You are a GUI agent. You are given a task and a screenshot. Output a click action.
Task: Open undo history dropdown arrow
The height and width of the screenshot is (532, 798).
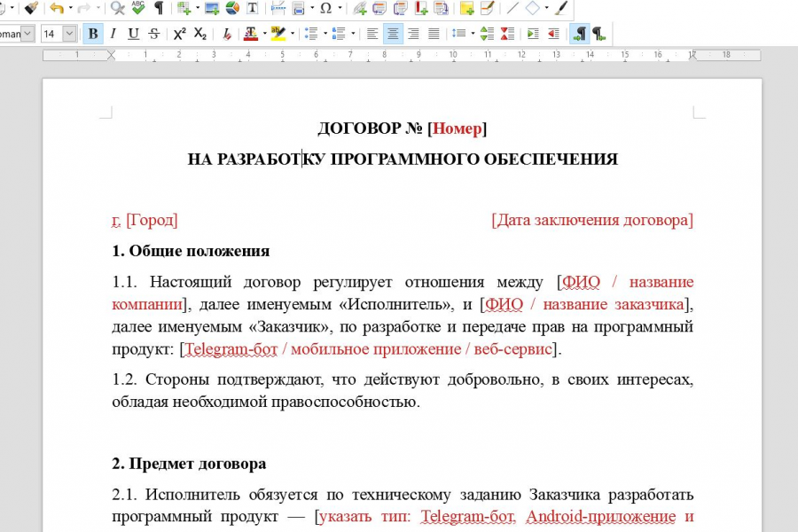tap(71, 8)
